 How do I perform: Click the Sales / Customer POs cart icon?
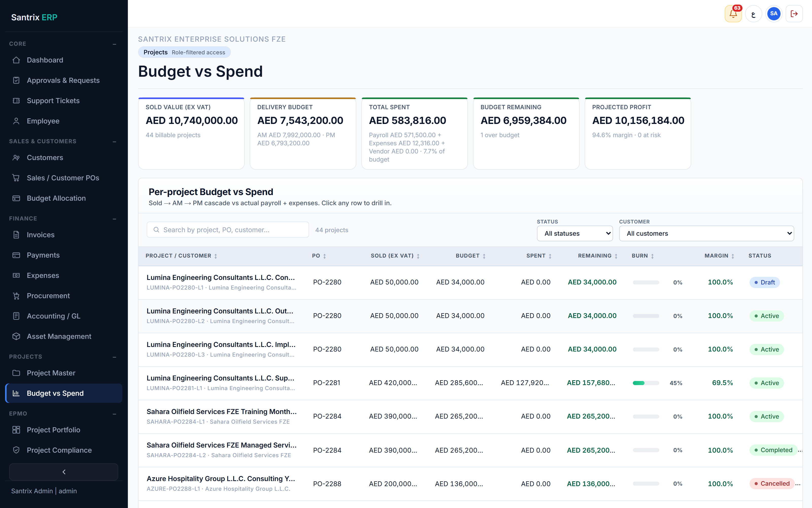16,178
